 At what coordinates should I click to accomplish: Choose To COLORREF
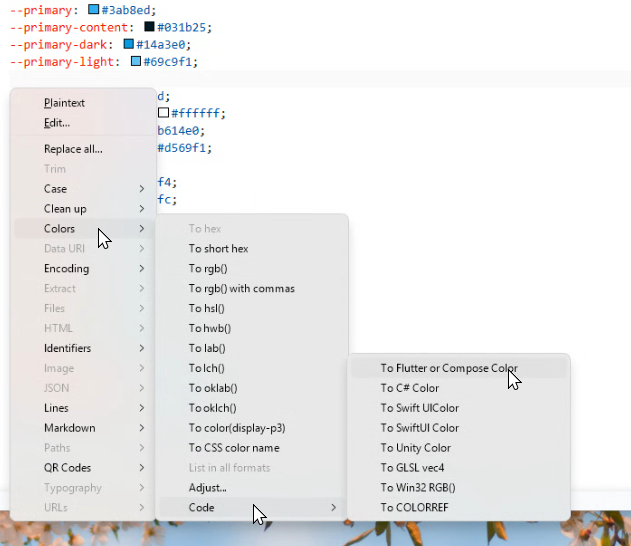[414, 507]
